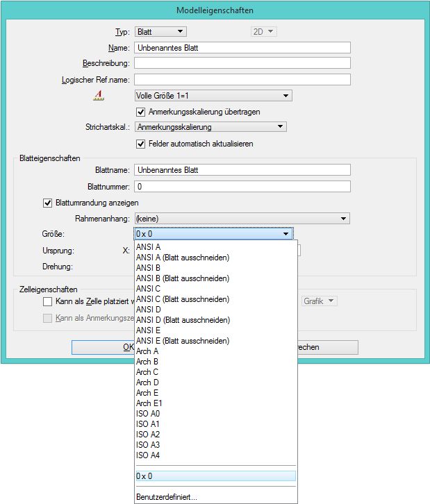Viewport: 430px width, 504px height.
Task: Open the Volle Größe 1=1 scale dropdown
Action: point(213,96)
